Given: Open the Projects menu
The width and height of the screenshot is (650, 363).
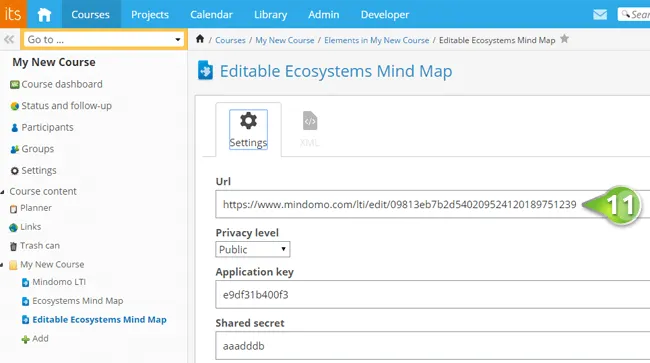Looking at the screenshot, I should point(150,15).
